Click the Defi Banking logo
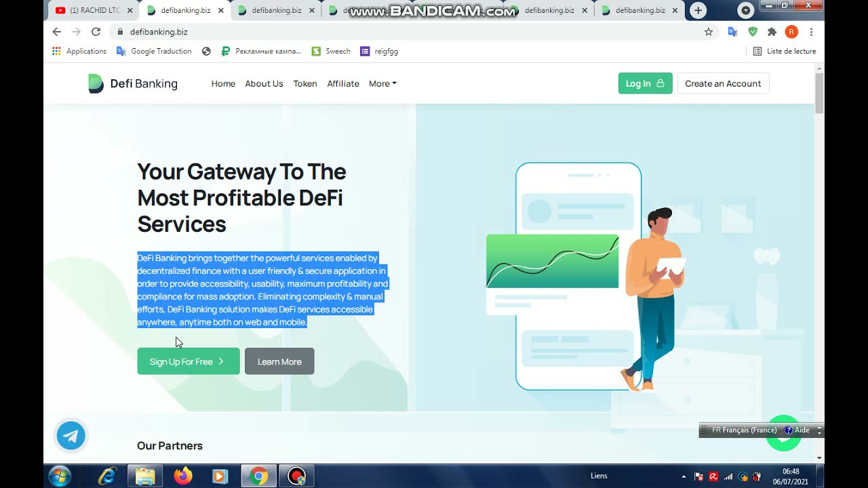Image resolution: width=868 pixels, height=488 pixels. pyautogui.click(x=133, y=83)
